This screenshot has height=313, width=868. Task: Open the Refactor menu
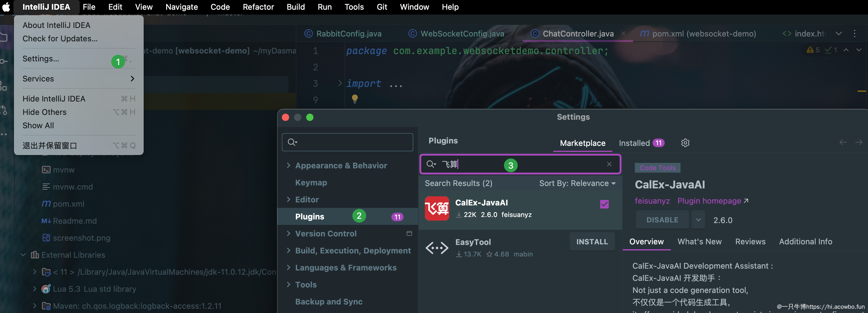(258, 7)
